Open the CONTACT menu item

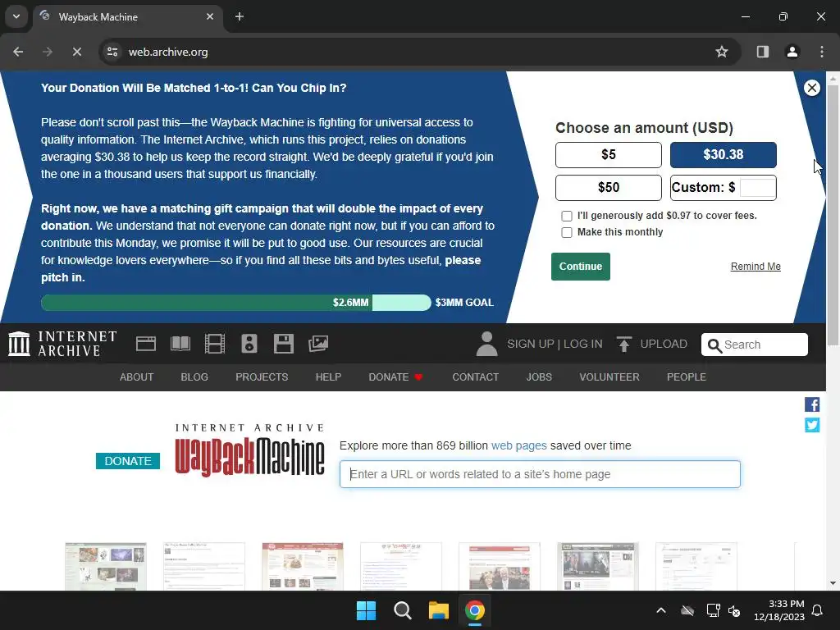476,377
